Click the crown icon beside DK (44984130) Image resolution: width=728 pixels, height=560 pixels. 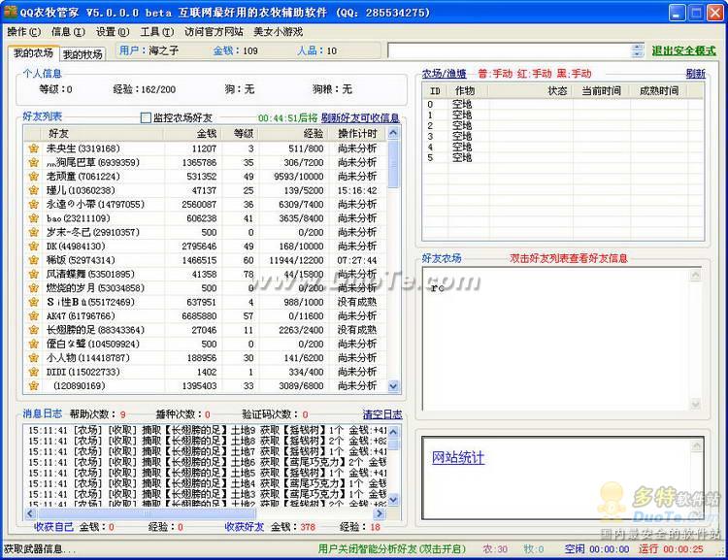33,247
